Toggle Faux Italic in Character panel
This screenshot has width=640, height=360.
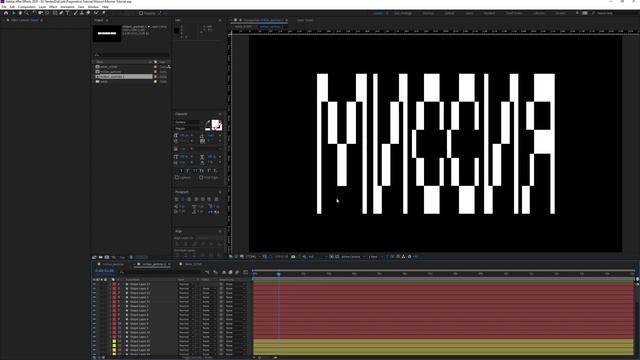(x=188, y=171)
